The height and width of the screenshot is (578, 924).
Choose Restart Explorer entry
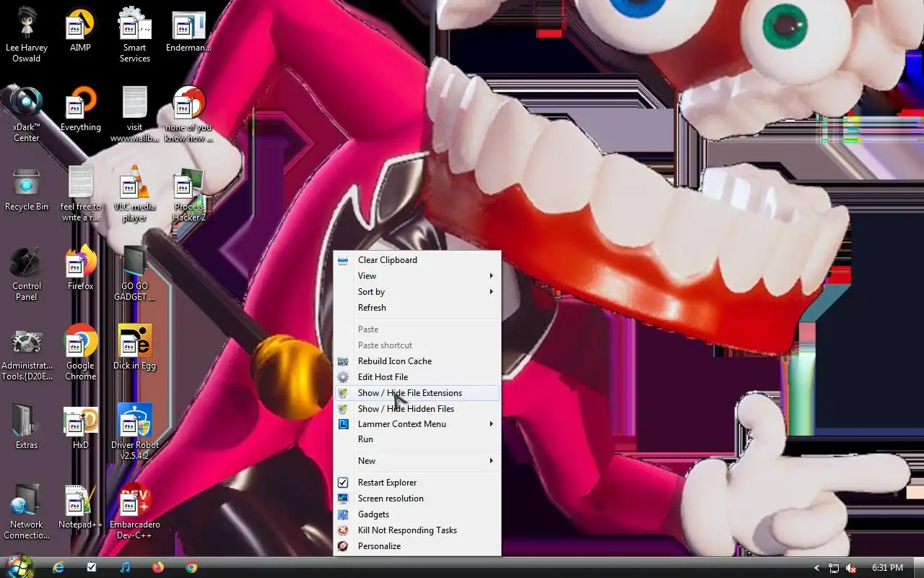point(417,483)
